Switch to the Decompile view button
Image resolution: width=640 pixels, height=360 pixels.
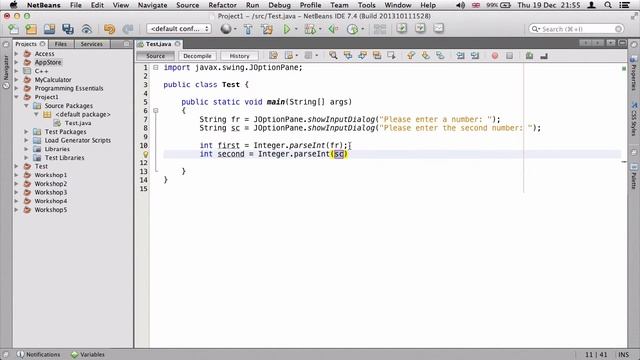point(197,56)
